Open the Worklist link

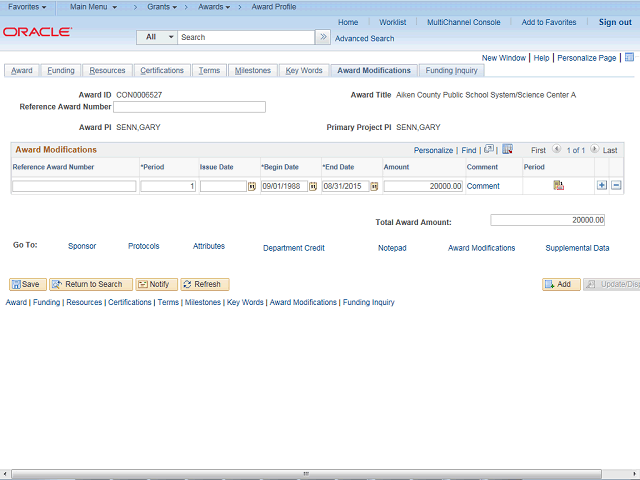point(393,22)
